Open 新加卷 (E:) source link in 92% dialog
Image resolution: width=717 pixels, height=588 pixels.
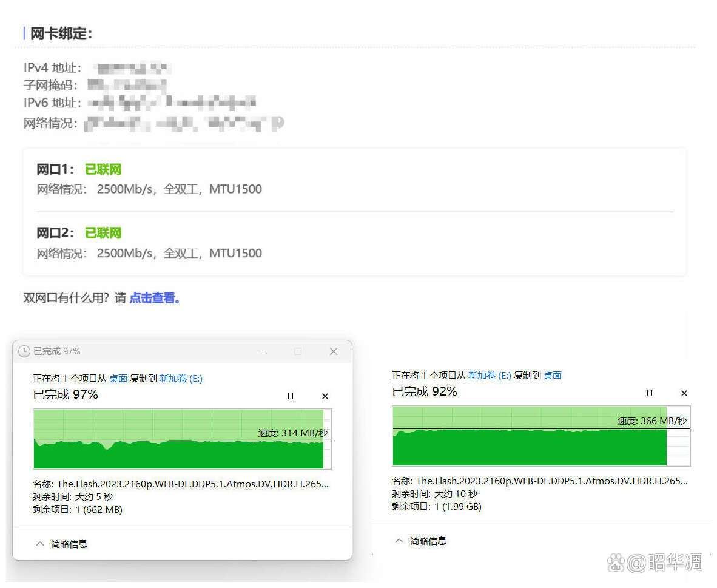(489, 376)
